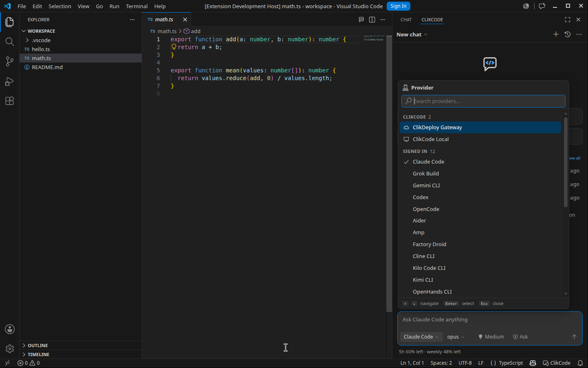The height and width of the screenshot is (368, 588).
Task: Click the lightbulb on code line 2
Action: 174,47
